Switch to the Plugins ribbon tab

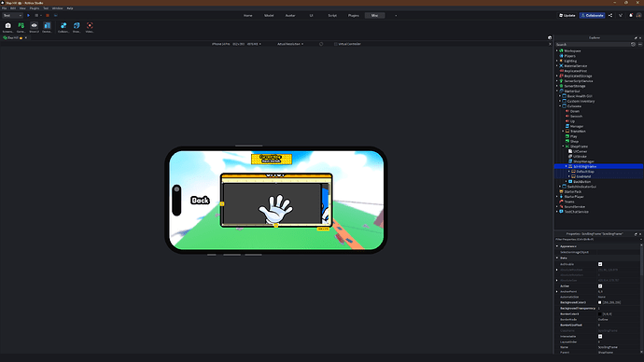pyautogui.click(x=354, y=16)
